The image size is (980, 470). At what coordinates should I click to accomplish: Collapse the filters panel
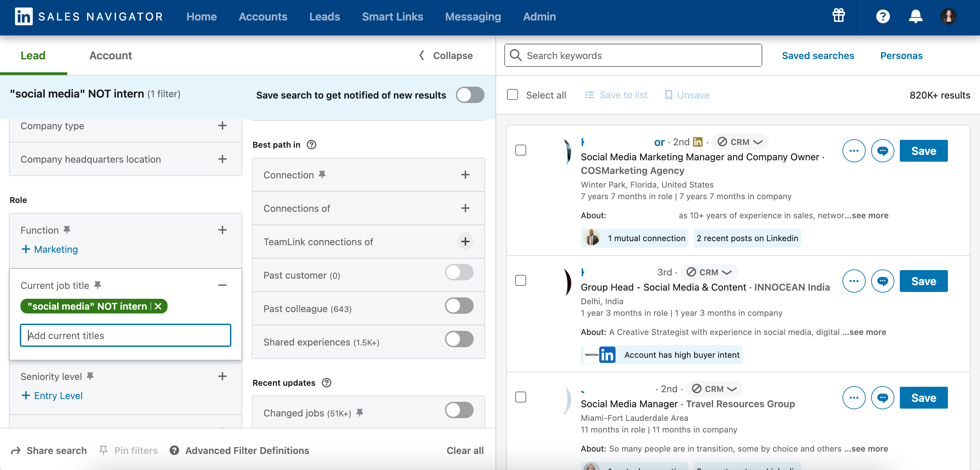pos(445,56)
